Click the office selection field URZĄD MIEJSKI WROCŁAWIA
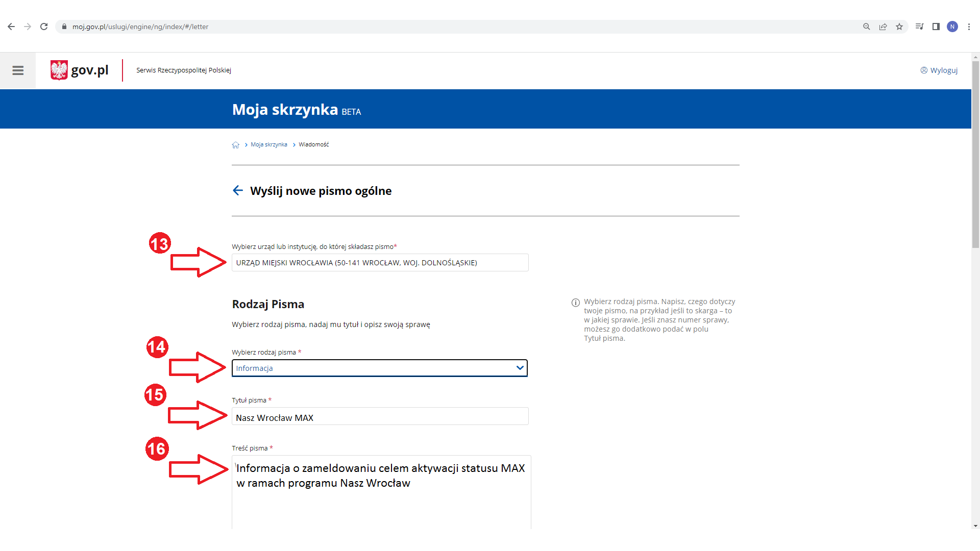Viewport: 980px width, 551px height. point(380,263)
